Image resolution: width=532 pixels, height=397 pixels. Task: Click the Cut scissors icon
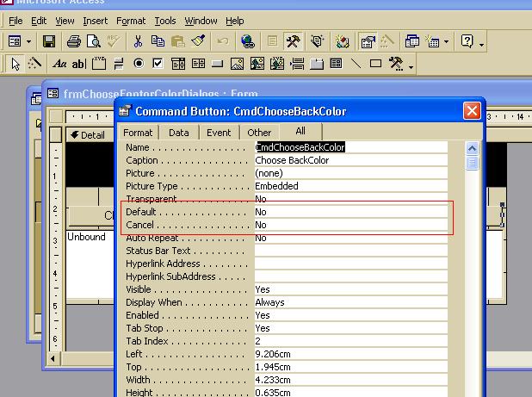point(138,41)
